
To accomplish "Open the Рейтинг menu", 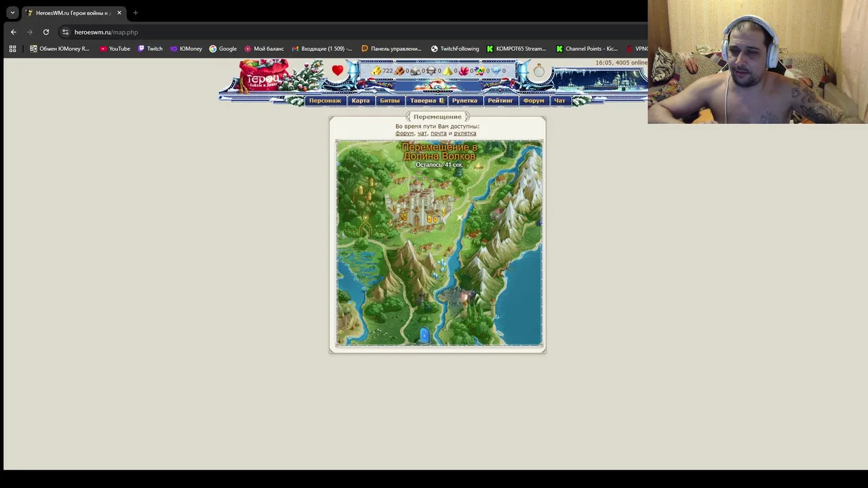I will [x=500, y=100].
